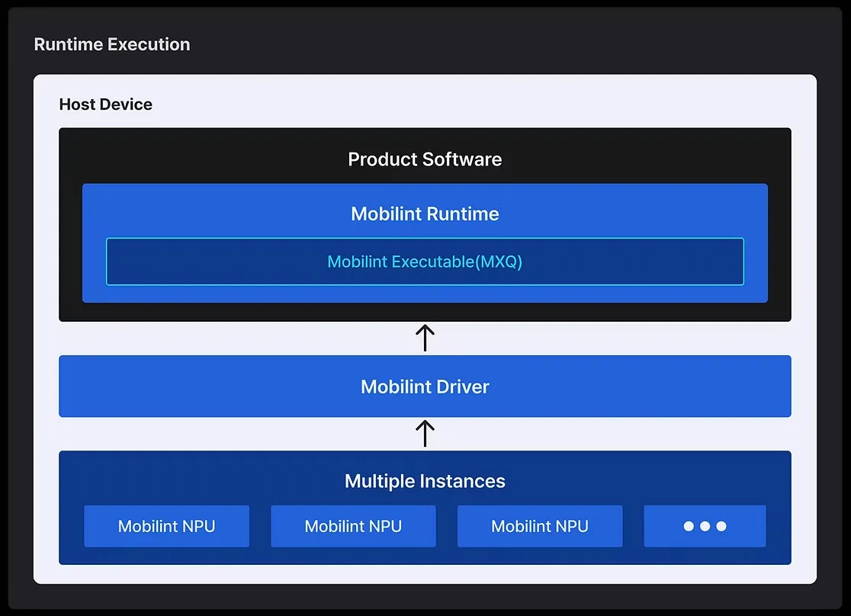This screenshot has width=851, height=616.
Task: Select the Mobilint Executable(MXQ) block
Action: [x=425, y=261]
